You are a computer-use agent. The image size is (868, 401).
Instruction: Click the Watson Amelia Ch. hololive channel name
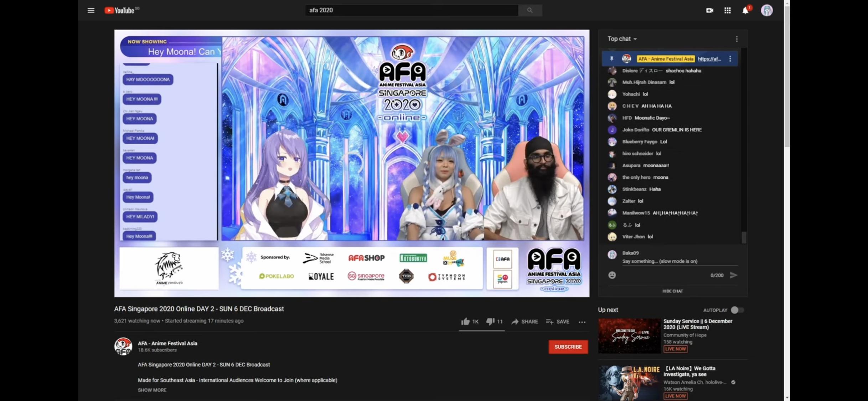pyautogui.click(x=695, y=382)
